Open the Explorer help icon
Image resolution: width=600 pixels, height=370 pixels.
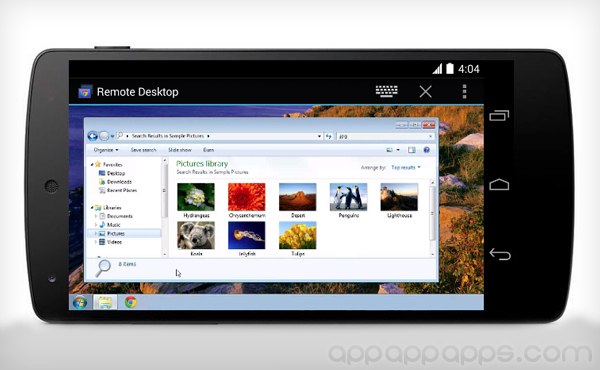tap(427, 150)
